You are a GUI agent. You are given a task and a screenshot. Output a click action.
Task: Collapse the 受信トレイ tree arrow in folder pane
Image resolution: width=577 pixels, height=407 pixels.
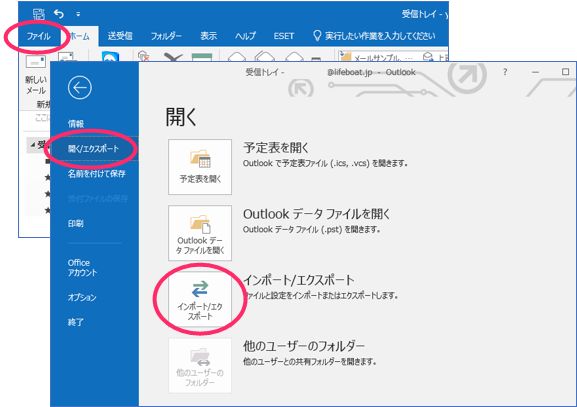(32, 145)
